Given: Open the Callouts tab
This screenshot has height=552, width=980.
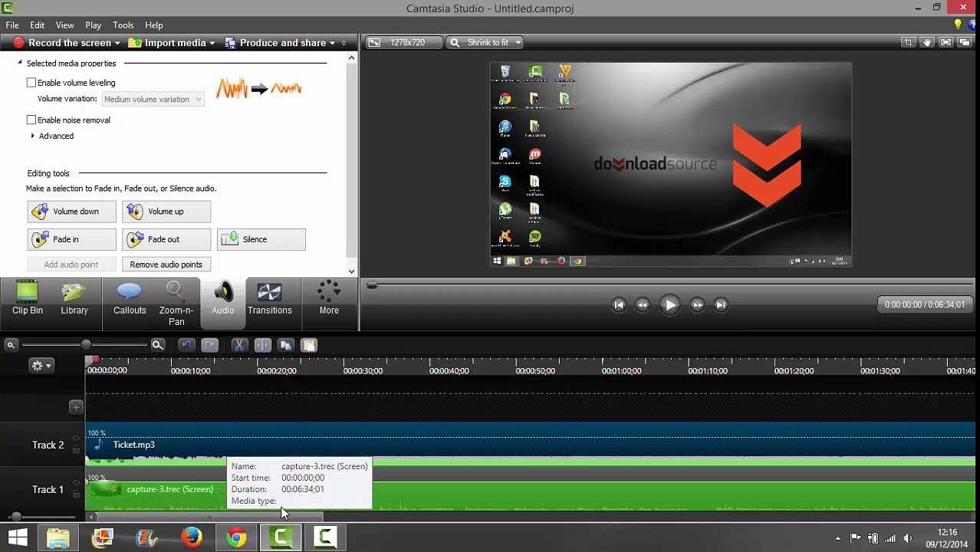Looking at the screenshot, I should point(130,297).
